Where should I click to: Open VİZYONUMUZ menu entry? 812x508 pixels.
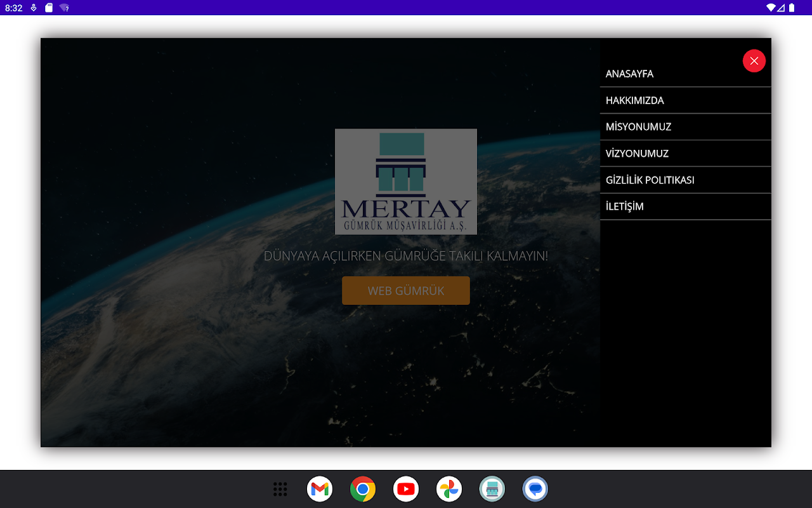tap(685, 154)
